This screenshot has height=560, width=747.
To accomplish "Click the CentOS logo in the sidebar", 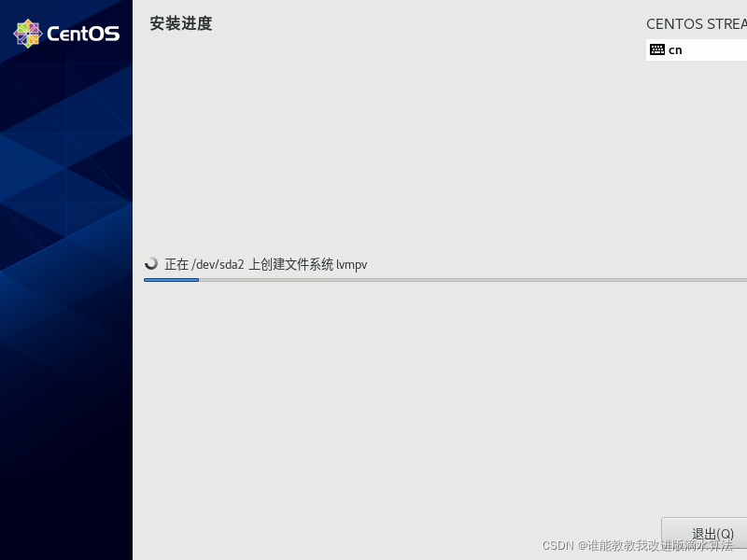I will (66, 34).
